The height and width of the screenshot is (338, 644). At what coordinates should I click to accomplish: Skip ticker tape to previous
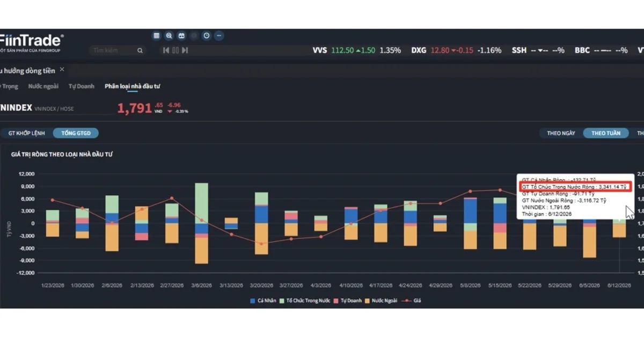166,50
